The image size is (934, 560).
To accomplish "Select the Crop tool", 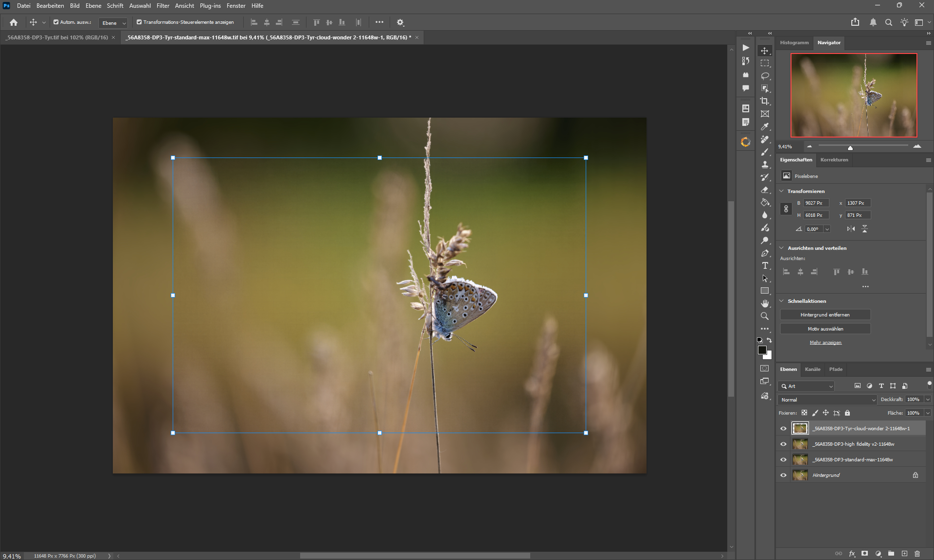I will (765, 101).
